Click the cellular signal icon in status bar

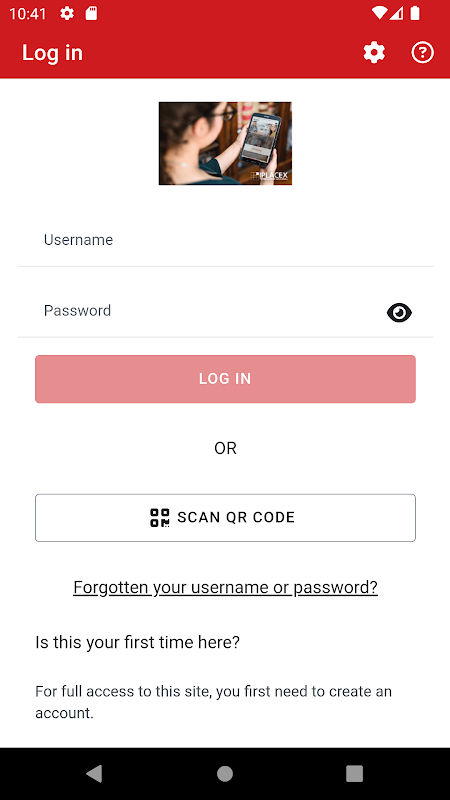[397, 13]
